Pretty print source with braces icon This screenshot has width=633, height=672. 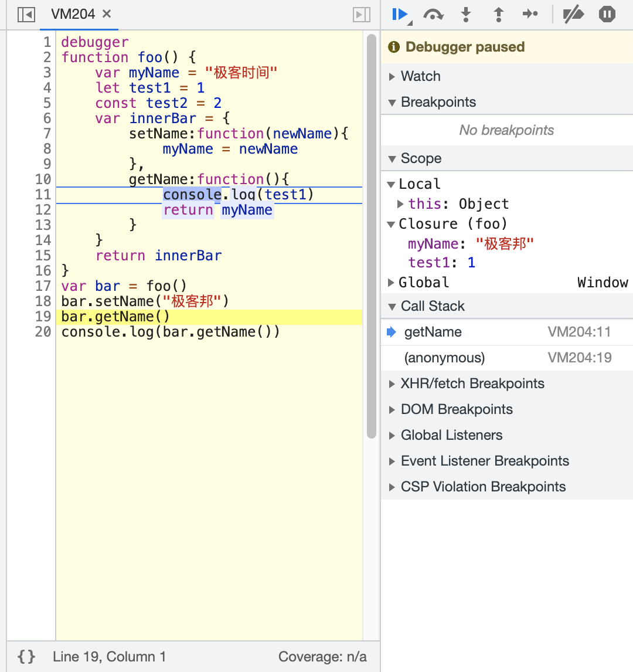click(x=26, y=657)
